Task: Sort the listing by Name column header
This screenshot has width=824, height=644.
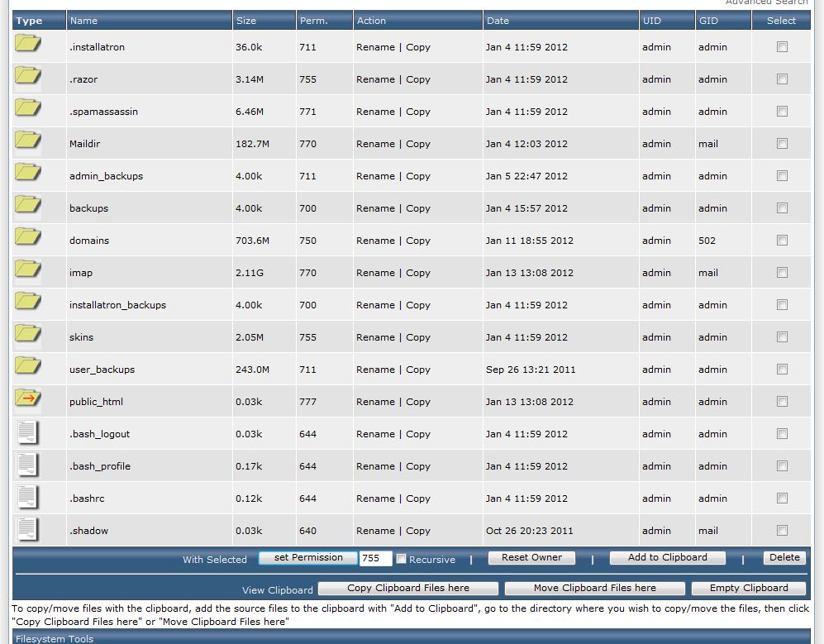Action: click(x=83, y=21)
